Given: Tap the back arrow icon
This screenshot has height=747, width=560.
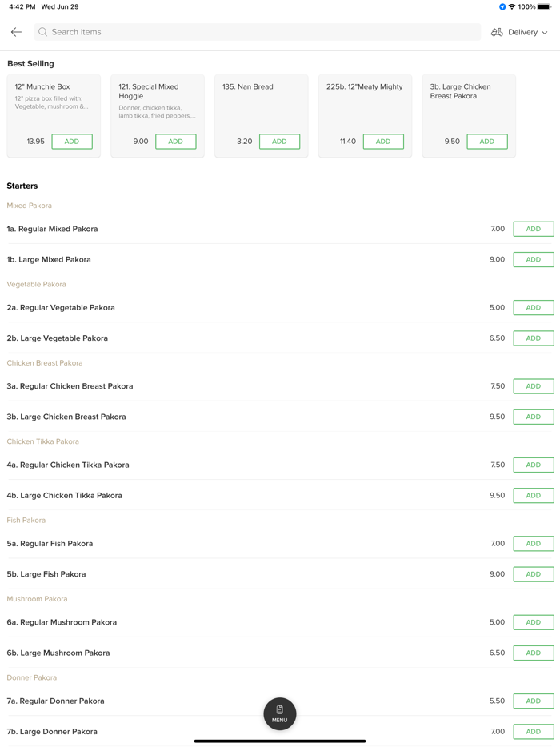Looking at the screenshot, I should [16, 32].
